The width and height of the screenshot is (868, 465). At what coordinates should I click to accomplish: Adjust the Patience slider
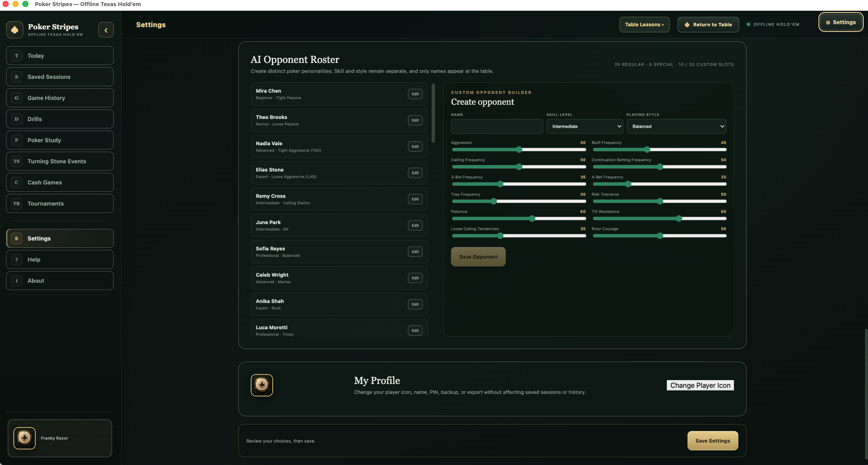tap(519, 218)
